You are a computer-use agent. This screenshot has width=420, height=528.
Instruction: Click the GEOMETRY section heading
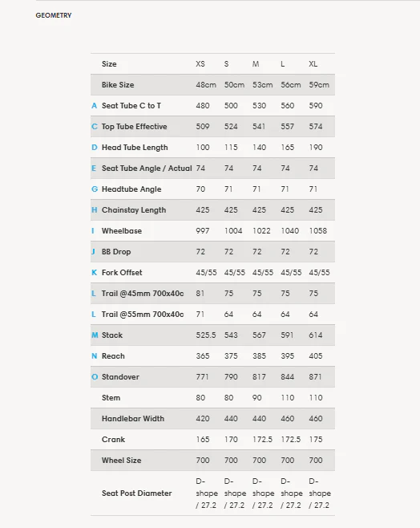[54, 15]
